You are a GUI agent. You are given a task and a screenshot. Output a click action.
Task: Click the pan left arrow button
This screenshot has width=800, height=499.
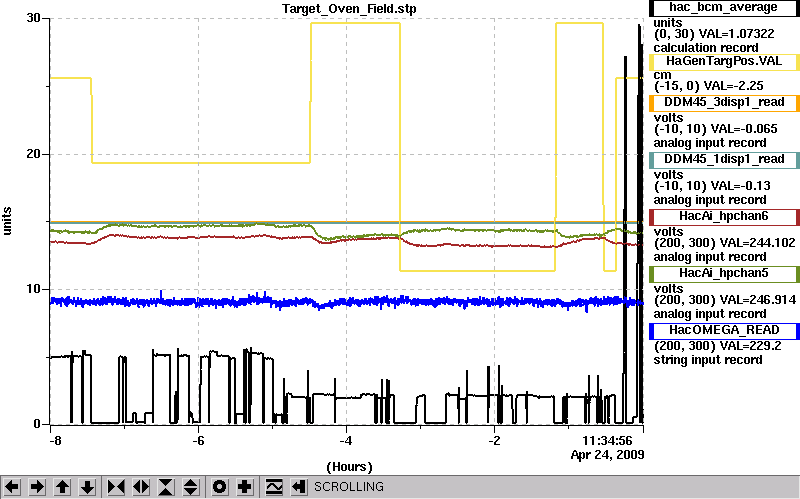coord(12,487)
